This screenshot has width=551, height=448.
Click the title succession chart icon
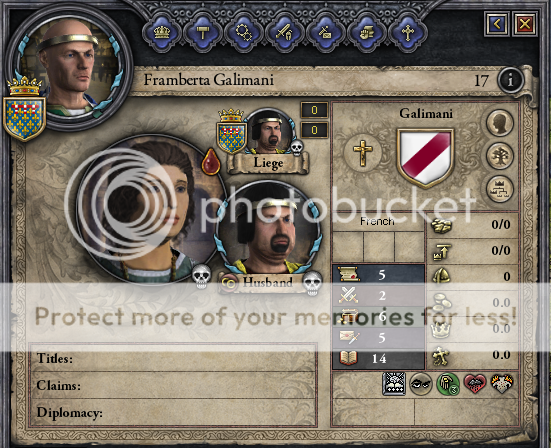(x=499, y=189)
